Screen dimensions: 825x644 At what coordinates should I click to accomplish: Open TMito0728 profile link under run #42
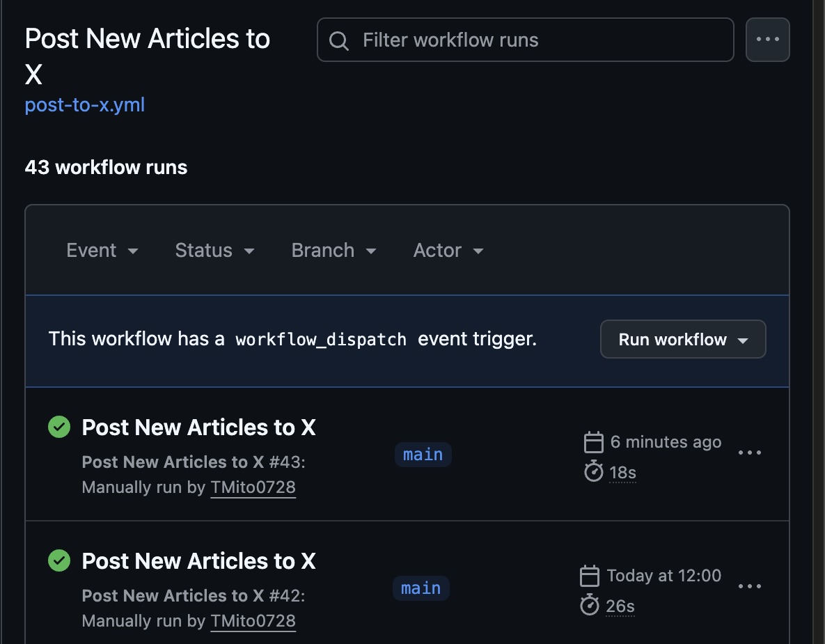(x=253, y=621)
